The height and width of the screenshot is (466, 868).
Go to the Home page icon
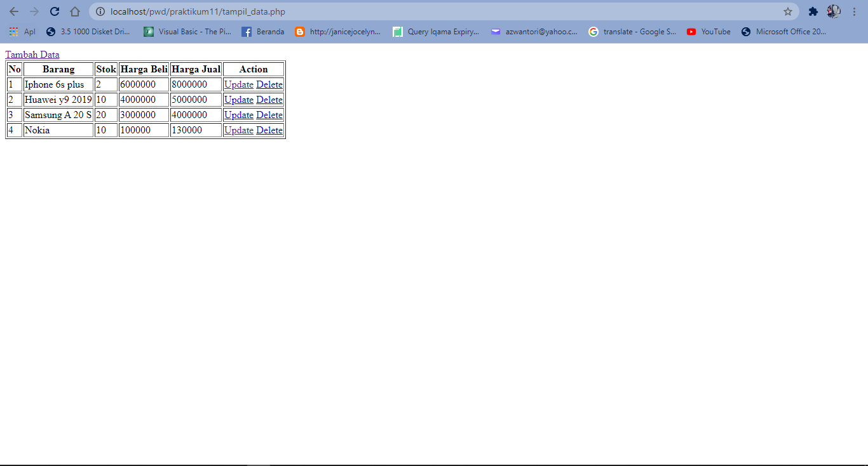[75, 11]
